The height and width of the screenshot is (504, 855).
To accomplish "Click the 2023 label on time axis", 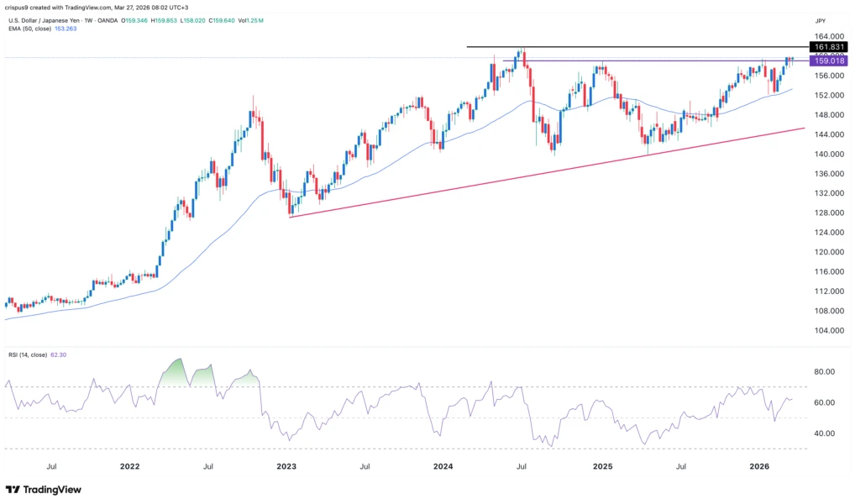I will click(x=287, y=465).
